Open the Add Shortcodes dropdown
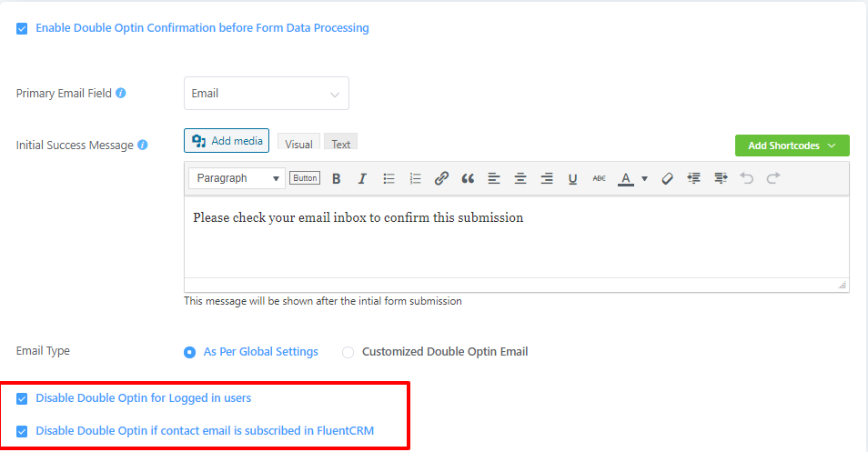The width and height of the screenshot is (868, 452). click(x=792, y=146)
